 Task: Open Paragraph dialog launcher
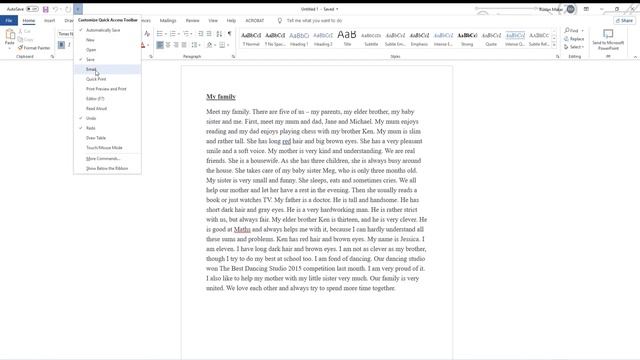233,57
